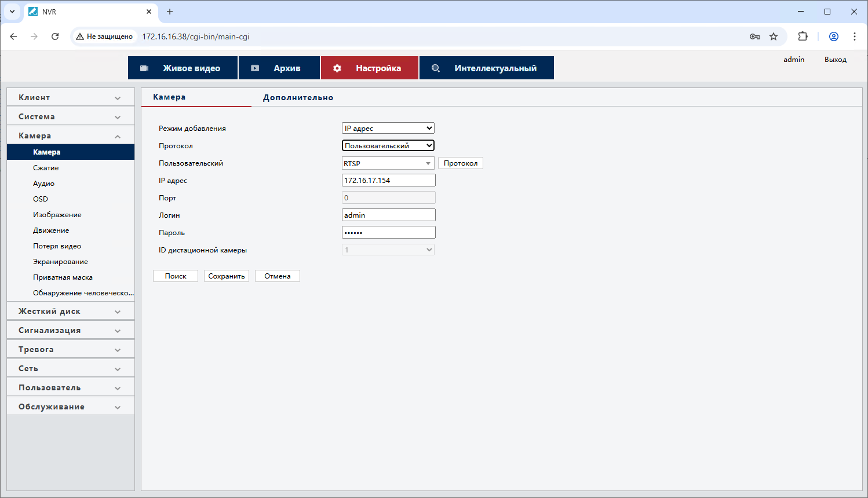
Task: Expand the Сеть section
Action: click(x=71, y=368)
